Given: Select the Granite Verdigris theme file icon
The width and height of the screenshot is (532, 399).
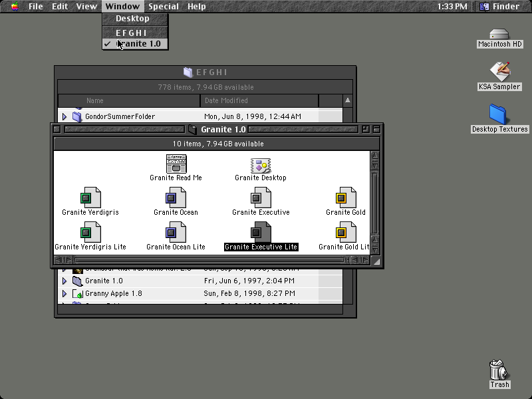Looking at the screenshot, I should [90, 198].
